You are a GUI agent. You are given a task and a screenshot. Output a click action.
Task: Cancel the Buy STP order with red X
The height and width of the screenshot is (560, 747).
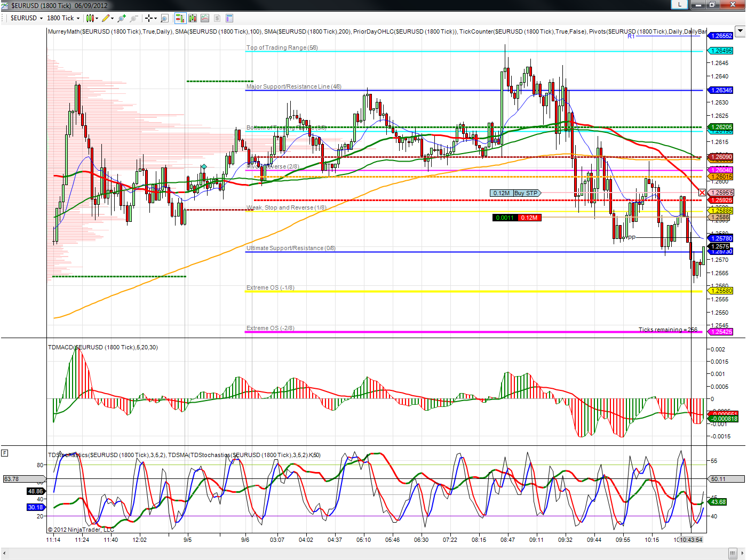tap(702, 193)
